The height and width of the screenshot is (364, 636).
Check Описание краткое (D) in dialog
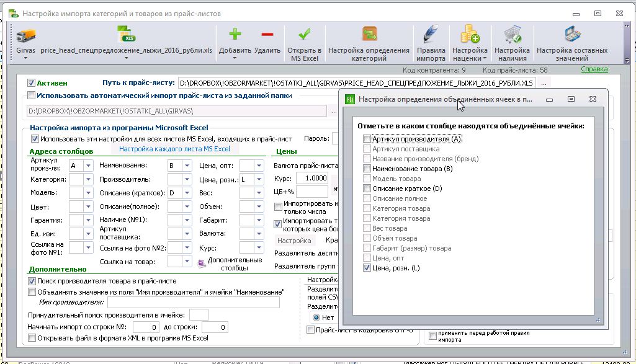click(367, 189)
